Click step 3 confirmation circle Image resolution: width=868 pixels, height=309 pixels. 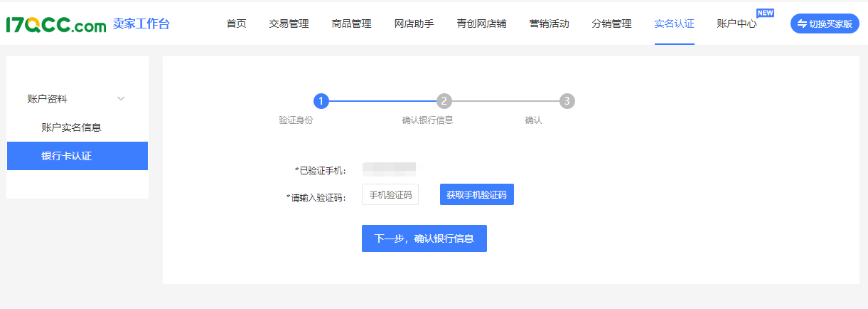567,101
